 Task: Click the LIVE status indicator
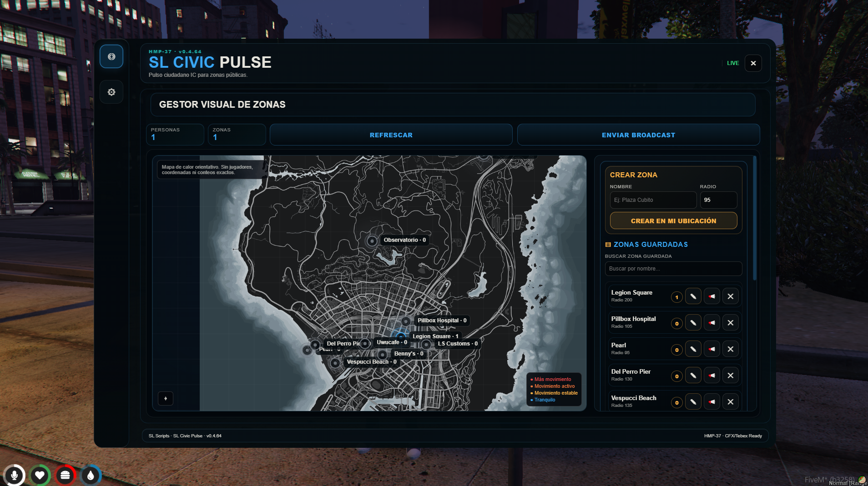733,63
